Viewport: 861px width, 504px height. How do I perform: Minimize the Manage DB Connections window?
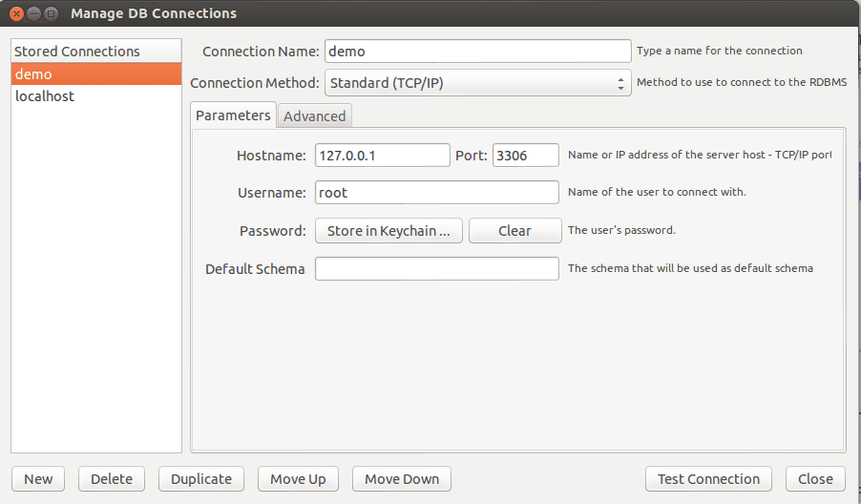(x=34, y=13)
